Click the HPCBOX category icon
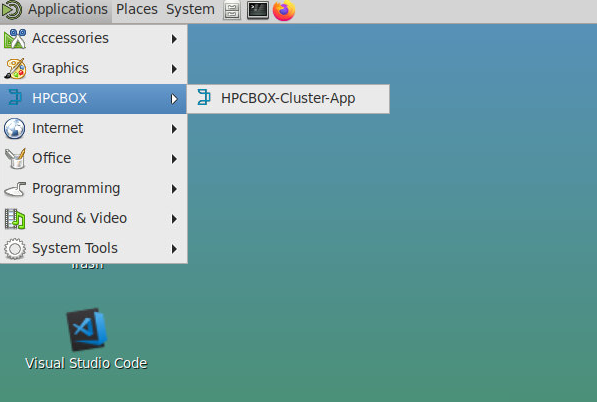 [15, 97]
